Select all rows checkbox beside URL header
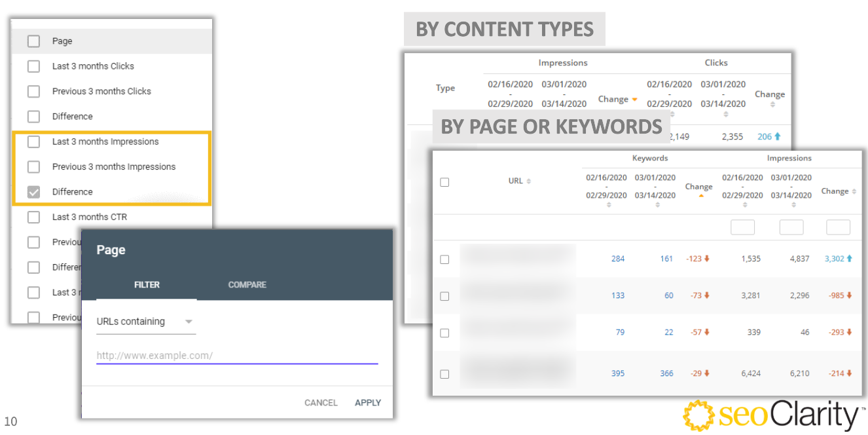Viewport: 868px width, 435px height. pyautogui.click(x=444, y=182)
